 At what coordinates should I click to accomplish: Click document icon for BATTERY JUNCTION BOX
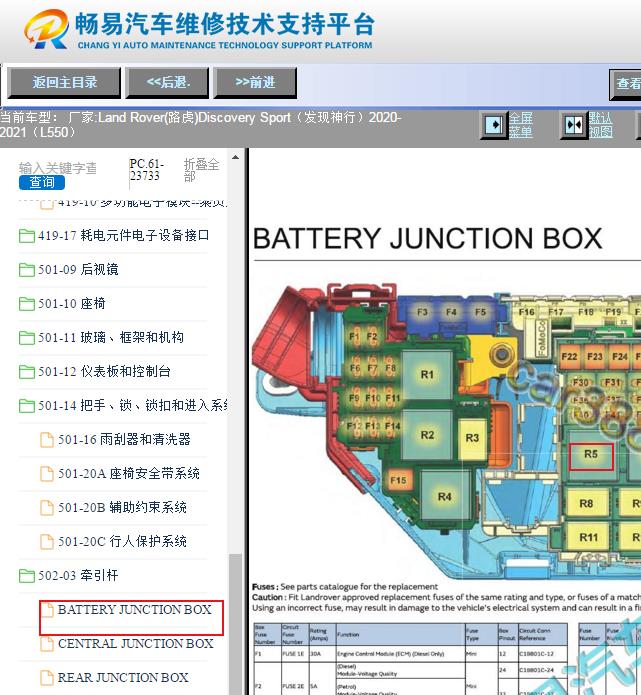point(47,610)
